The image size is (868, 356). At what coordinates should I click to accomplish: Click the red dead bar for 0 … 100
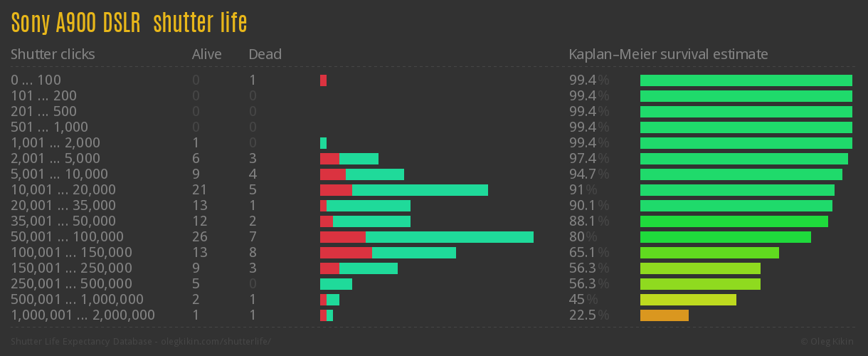(323, 80)
